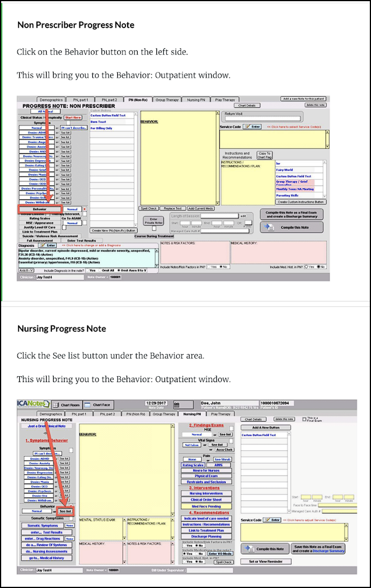Tick checkbox under Enter Private Notes

point(154,229)
